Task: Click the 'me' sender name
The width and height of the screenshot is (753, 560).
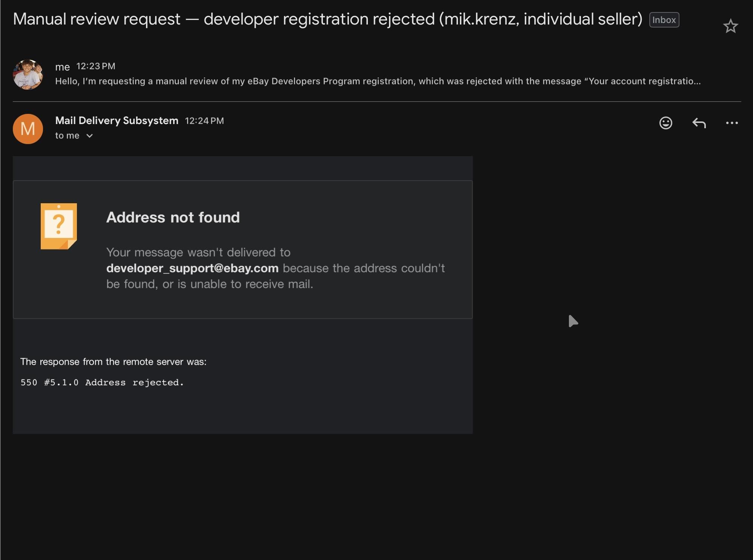Action: tap(63, 67)
